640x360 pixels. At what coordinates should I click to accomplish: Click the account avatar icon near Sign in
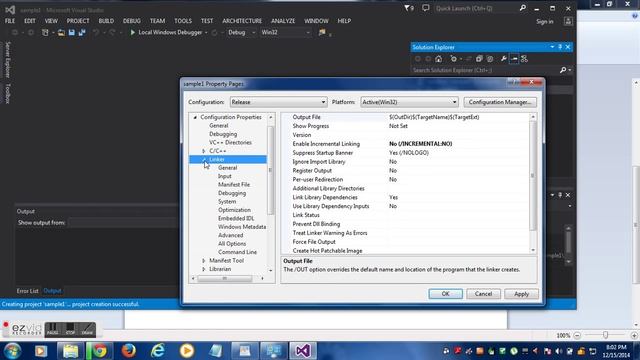point(568,21)
